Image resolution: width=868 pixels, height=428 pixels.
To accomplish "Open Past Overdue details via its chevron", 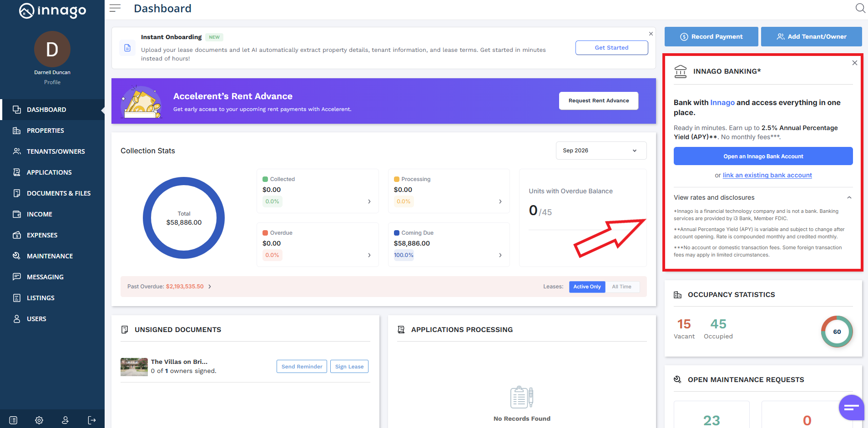I will (x=210, y=287).
